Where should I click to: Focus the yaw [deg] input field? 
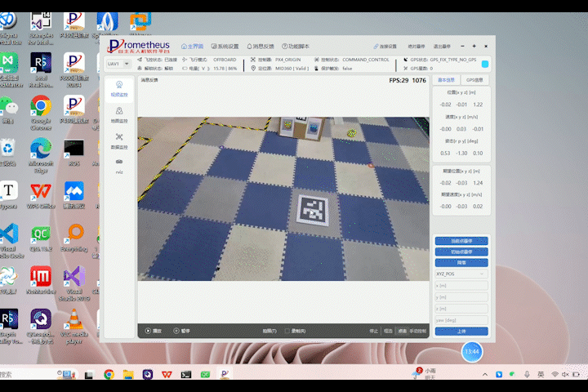(x=461, y=320)
